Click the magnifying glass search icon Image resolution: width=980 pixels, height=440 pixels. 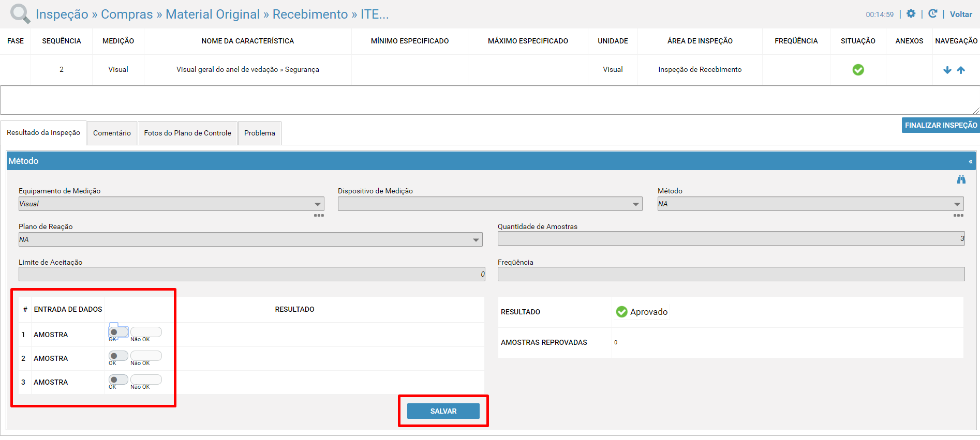click(20, 13)
